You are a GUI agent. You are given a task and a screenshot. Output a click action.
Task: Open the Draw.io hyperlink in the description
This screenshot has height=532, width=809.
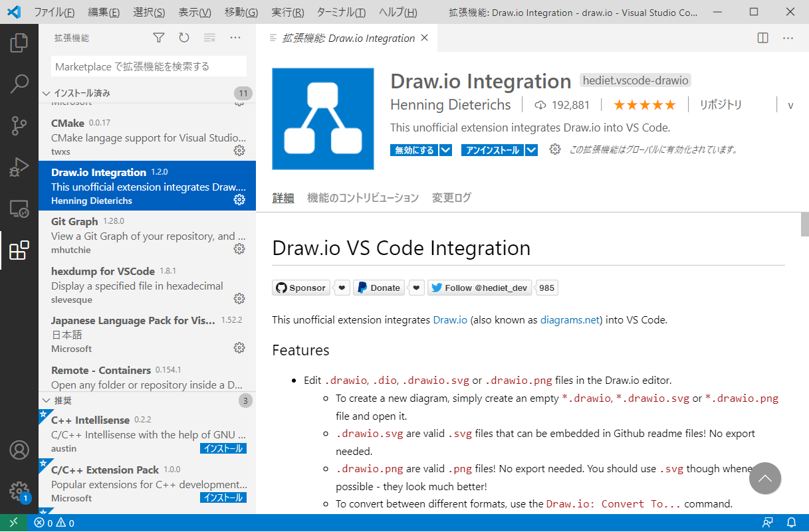pyautogui.click(x=450, y=319)
